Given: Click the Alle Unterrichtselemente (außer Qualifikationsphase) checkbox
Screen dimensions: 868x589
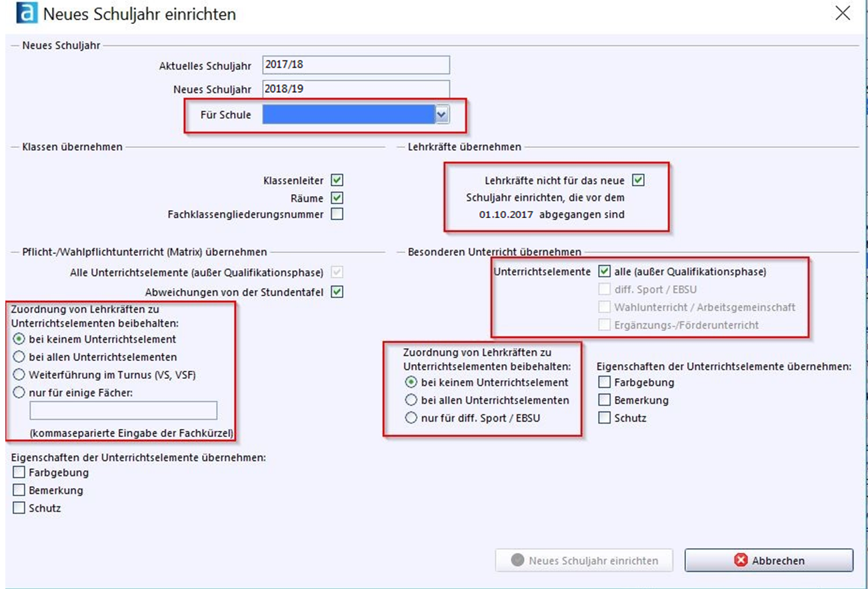Looking at the screenshot, I should pos(337,272).
